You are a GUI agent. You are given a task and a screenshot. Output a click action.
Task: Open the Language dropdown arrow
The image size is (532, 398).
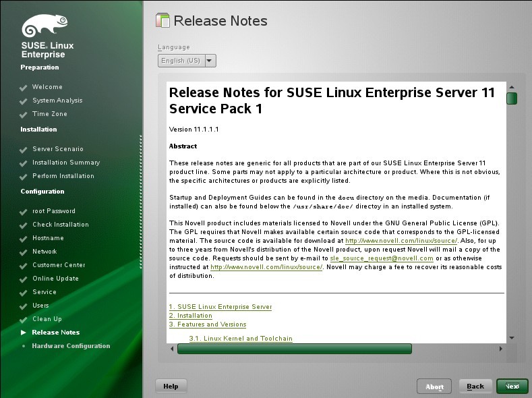tap(210, 61)
